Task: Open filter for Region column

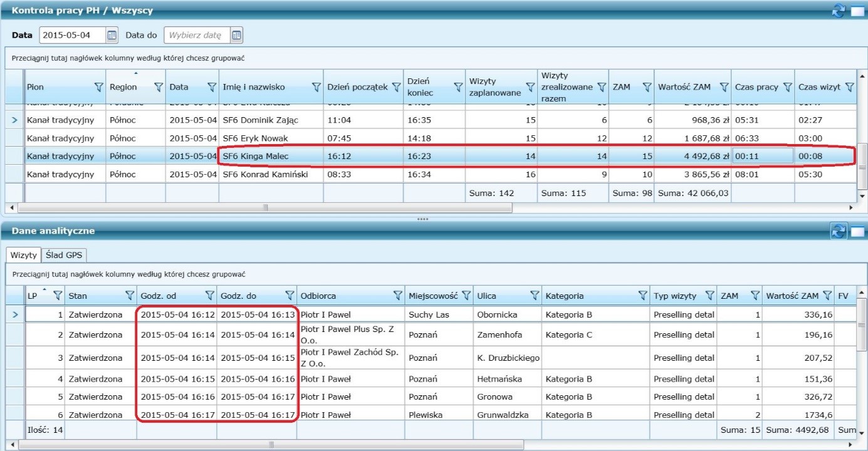Action: click(x=159, y=87)
